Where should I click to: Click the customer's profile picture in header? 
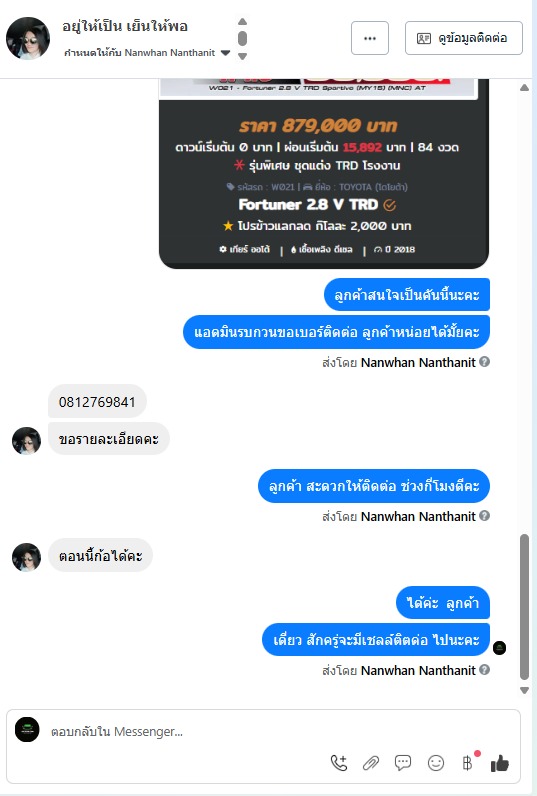(x=28, y=38)
